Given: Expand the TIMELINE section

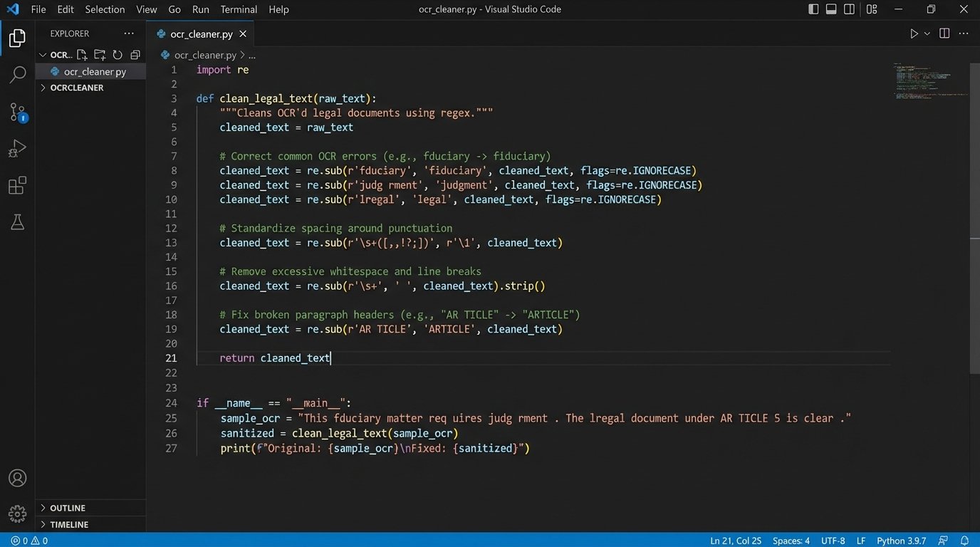Looking at the screenshot, I should 69,524.
